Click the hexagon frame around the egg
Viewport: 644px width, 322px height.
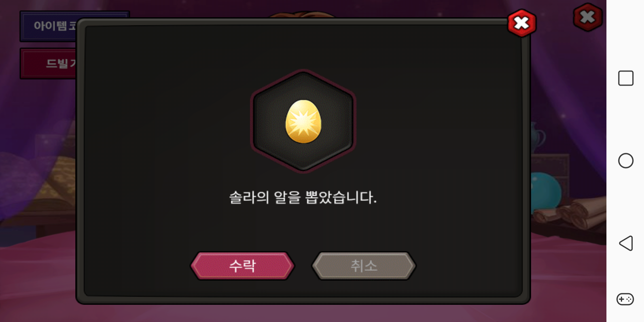point(303,121)
